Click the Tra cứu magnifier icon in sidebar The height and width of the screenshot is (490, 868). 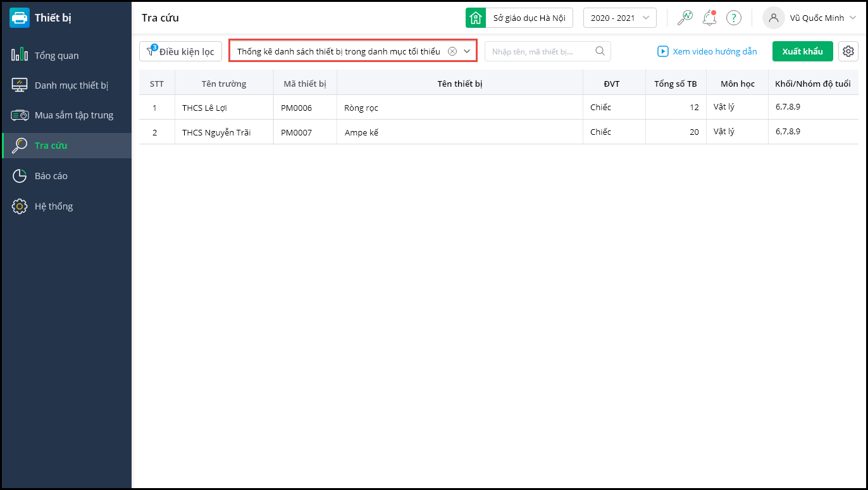20,146
